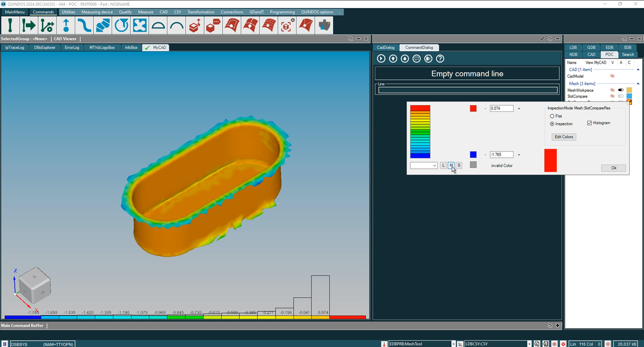The width and height of the screenshot is (644, 347).
Task: Click the lower limit -1.765 input field
Action: pyautogui.click(x=501, y=155)
